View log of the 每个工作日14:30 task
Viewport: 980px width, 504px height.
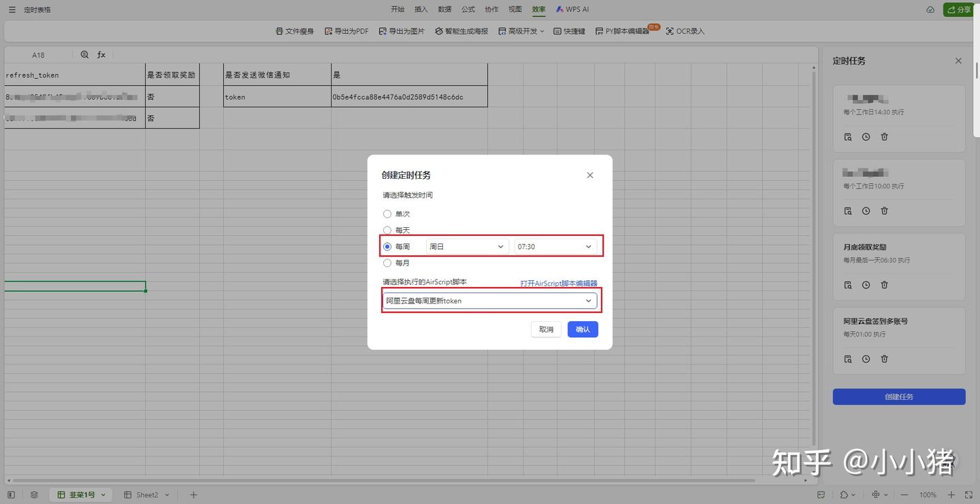click(848, 137)
